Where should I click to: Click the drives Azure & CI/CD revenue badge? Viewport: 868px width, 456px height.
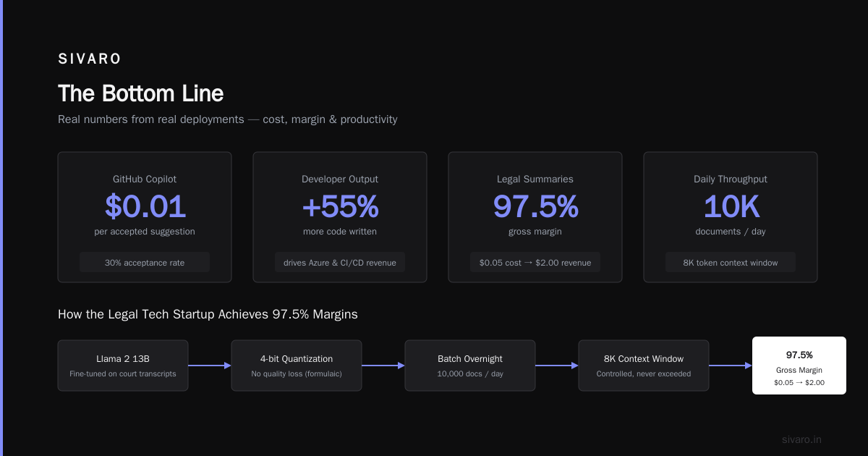(340, 263)
